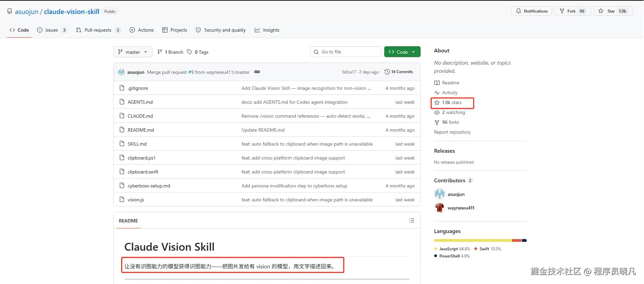
Task: Open Readme link in About sidebar
Action: (446, 83)
